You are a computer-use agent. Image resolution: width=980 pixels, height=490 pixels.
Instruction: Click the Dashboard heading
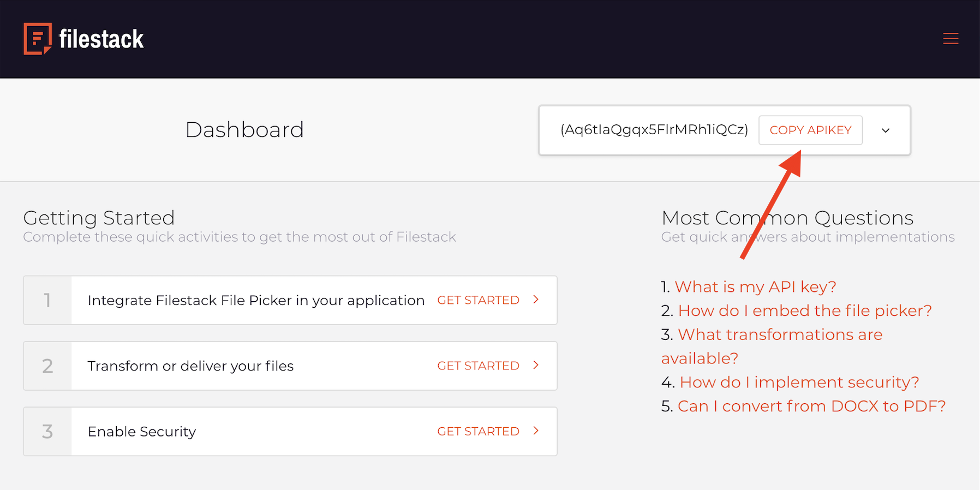pyautogui.click(x=244, y=130)
